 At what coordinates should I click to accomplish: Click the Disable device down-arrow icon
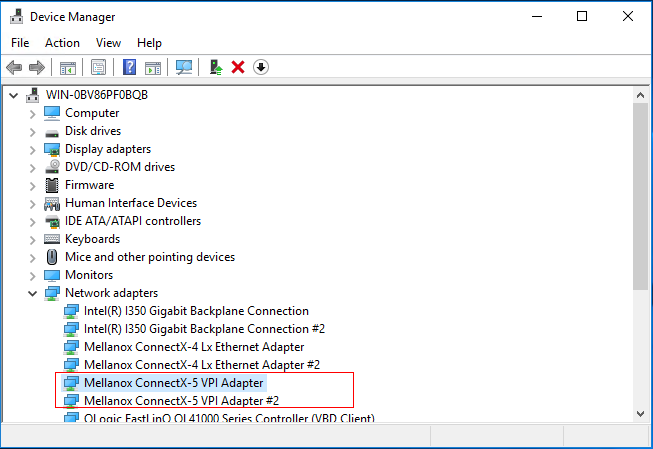[x=261, y=67]
